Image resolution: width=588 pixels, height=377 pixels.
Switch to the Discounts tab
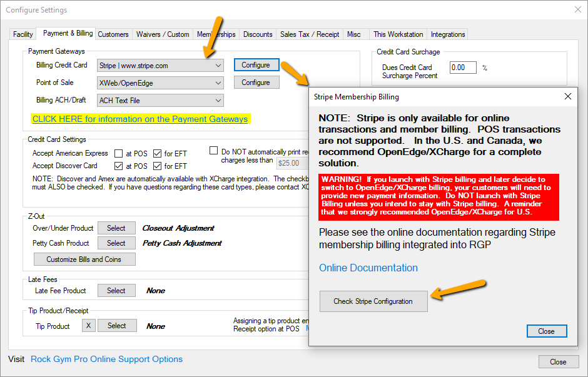point(258,34)
